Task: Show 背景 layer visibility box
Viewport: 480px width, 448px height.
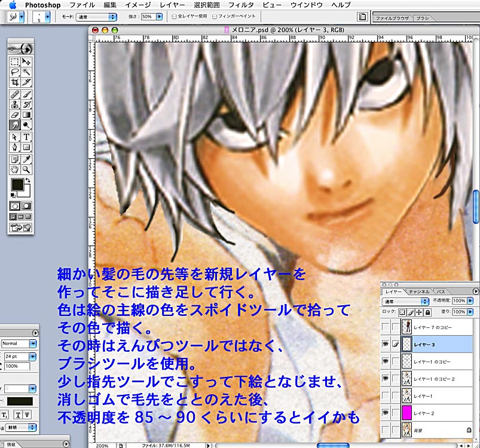Action: [x=386, y=430]
